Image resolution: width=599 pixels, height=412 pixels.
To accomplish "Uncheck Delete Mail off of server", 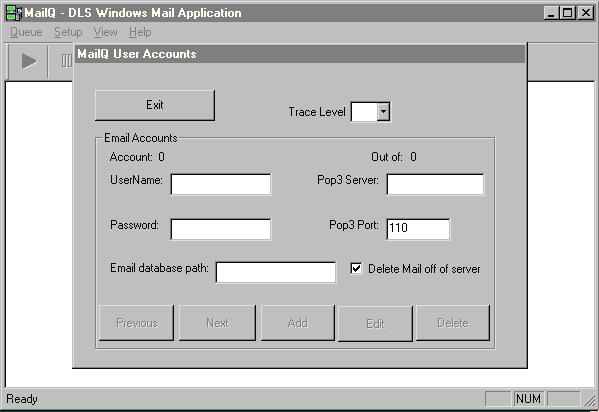I will point(356,268).
